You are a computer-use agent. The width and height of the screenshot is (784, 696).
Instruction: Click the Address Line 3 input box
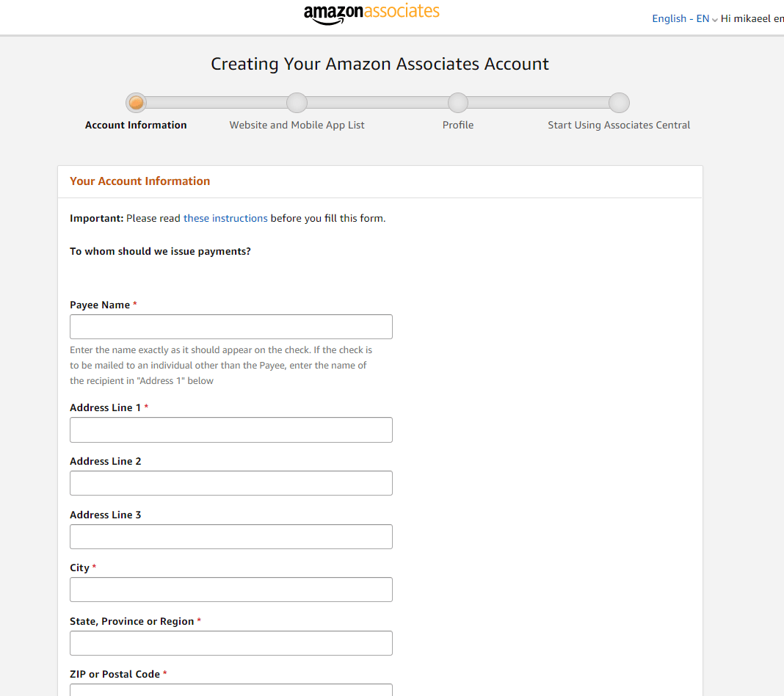(x=231, y=536)
